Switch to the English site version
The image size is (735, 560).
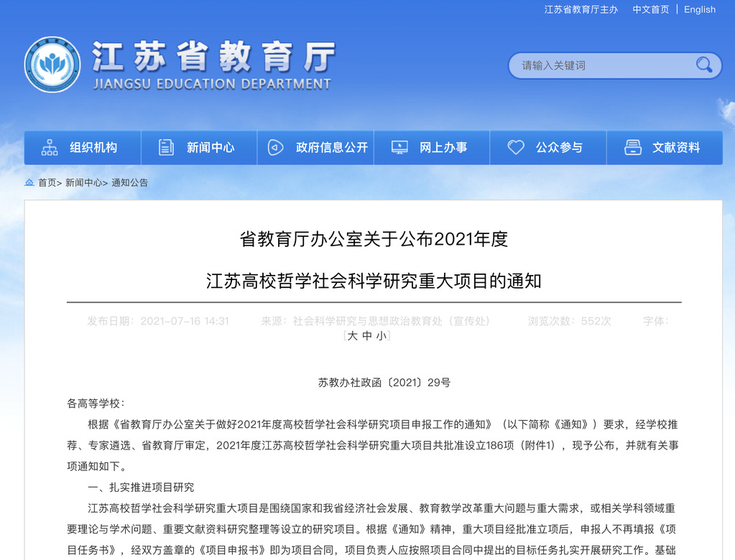[x=699, y=9]
